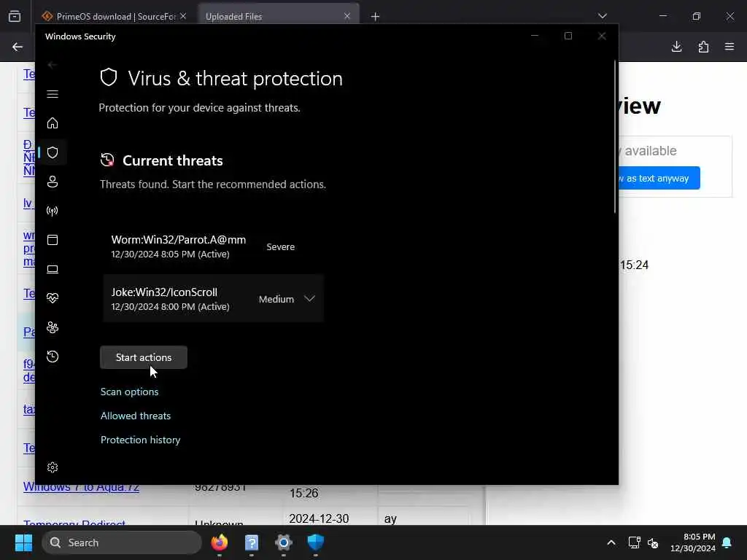
Task: Open Firewall & network protection icon
Action: coord(53,211)
